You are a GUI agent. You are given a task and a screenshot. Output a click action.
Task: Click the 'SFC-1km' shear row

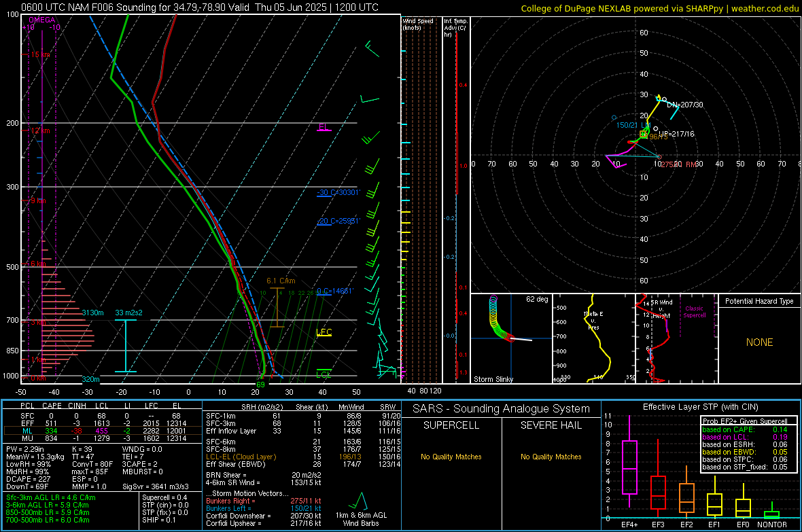tap(303, 416)
